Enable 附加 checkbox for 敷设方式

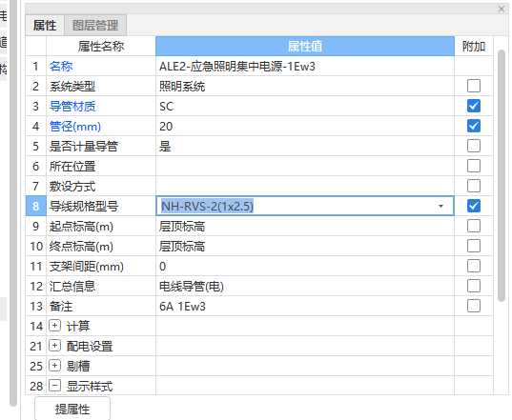[474, 186]
